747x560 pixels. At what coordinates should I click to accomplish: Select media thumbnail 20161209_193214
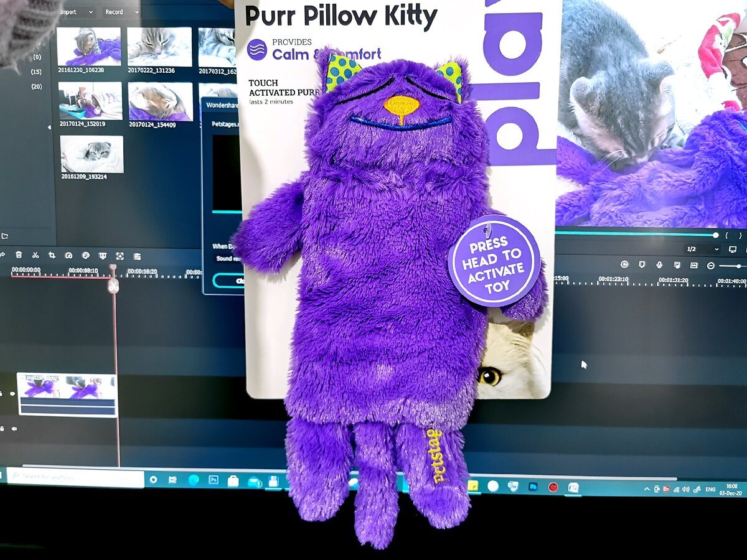pyautogui.click(x=92, y=154)
